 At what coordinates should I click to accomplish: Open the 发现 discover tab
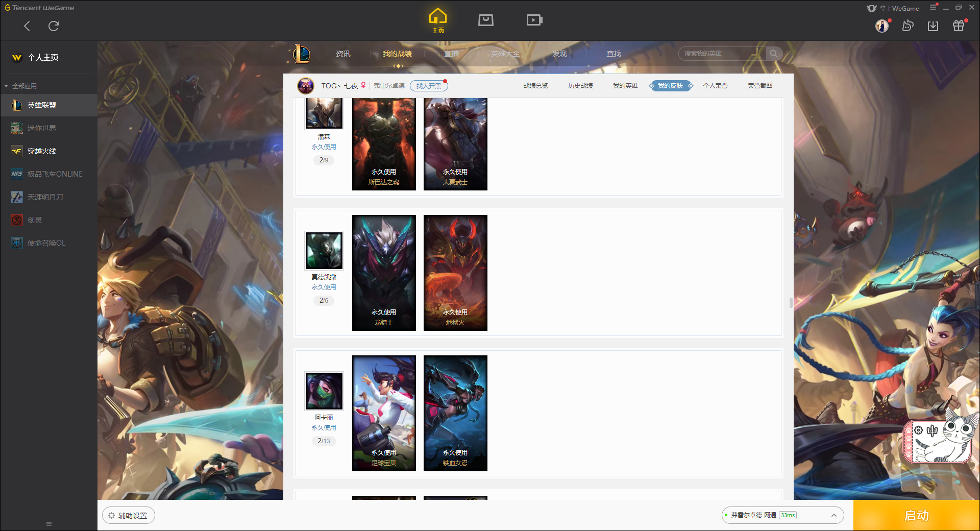(x=559, y=54)
